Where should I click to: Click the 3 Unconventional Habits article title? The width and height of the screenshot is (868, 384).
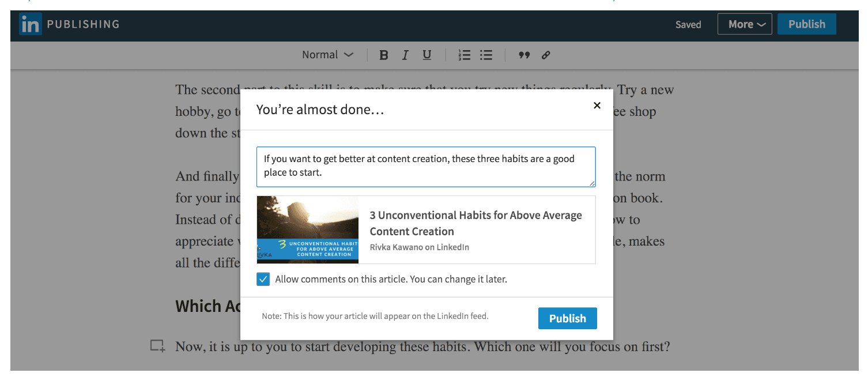[475, 223]
